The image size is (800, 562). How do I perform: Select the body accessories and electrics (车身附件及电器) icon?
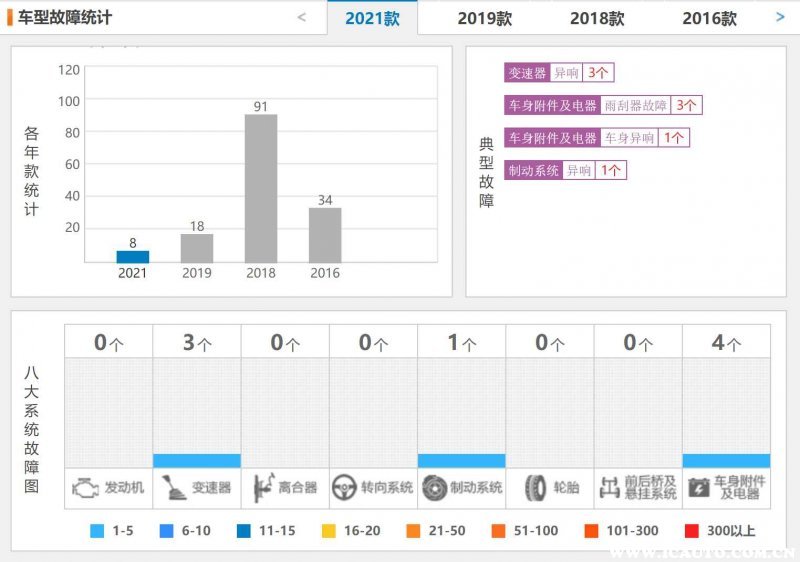click(697, 488)
